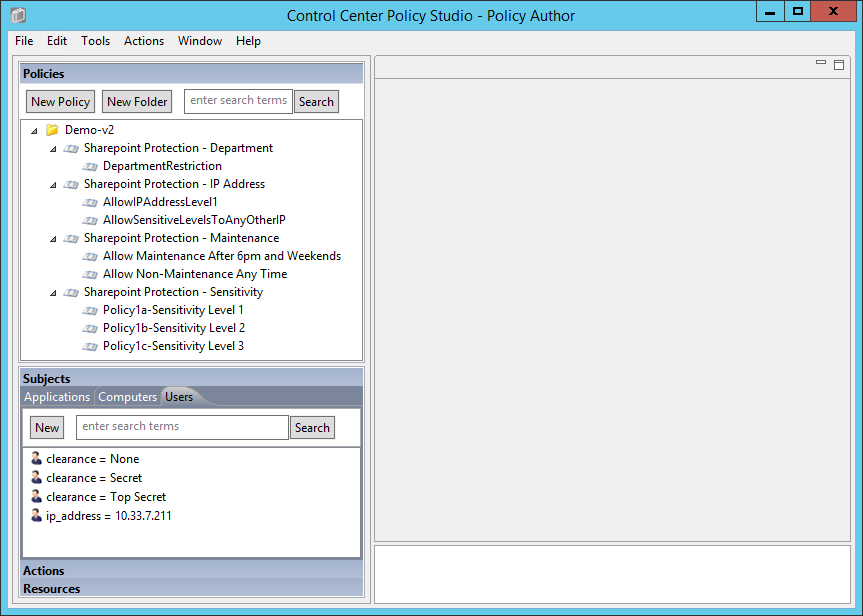863x616 pixels.
Task: Click the icon next to DepartmentRestriction
Action: point(90,166)
